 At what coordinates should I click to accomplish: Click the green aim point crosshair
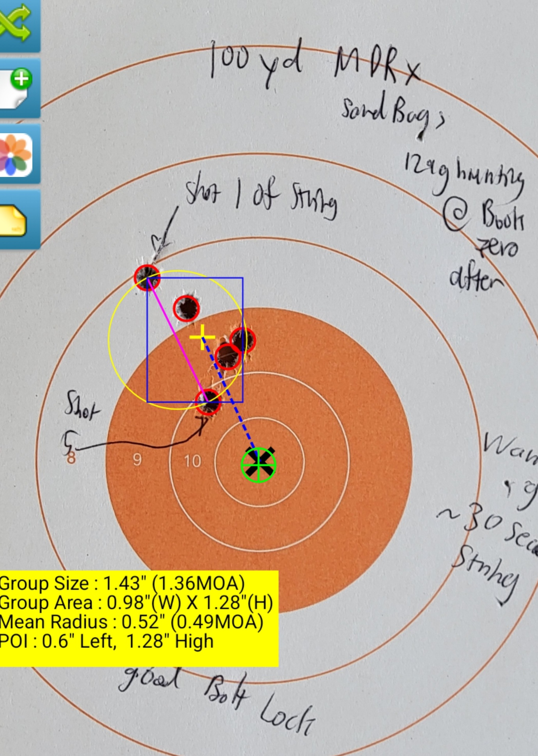pyautogui.click(x=258, y=465)
